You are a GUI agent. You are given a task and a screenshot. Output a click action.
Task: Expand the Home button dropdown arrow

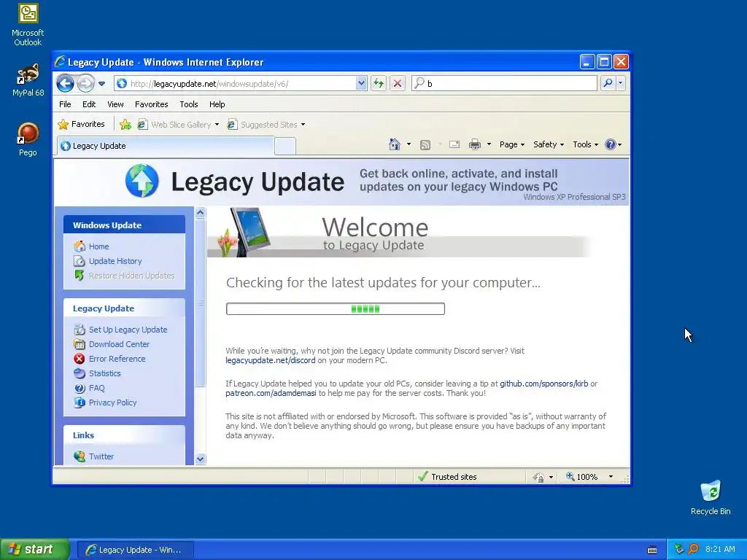[x=409, y=144]
